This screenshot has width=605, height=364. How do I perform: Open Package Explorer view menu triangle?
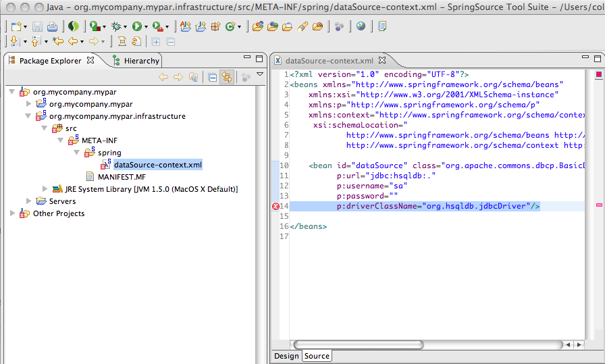click(x=259, y=75)
